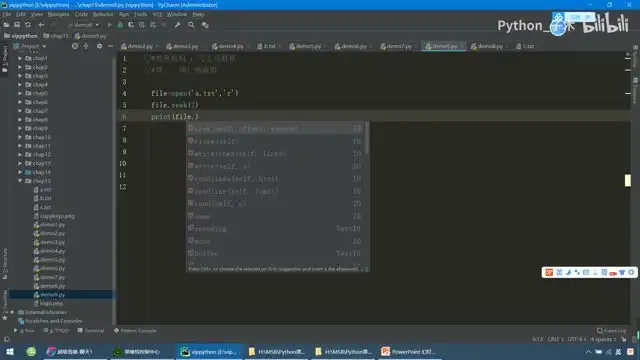The width and height of the screenshot is (640, 360).
Task: Collapse the chap15 folder in the tree
Action: pos(20,181)
